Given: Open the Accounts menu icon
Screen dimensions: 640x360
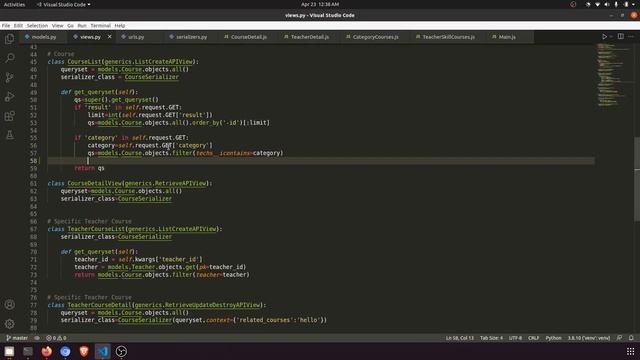Looking at the screenshot, I should tap(9, 304).
